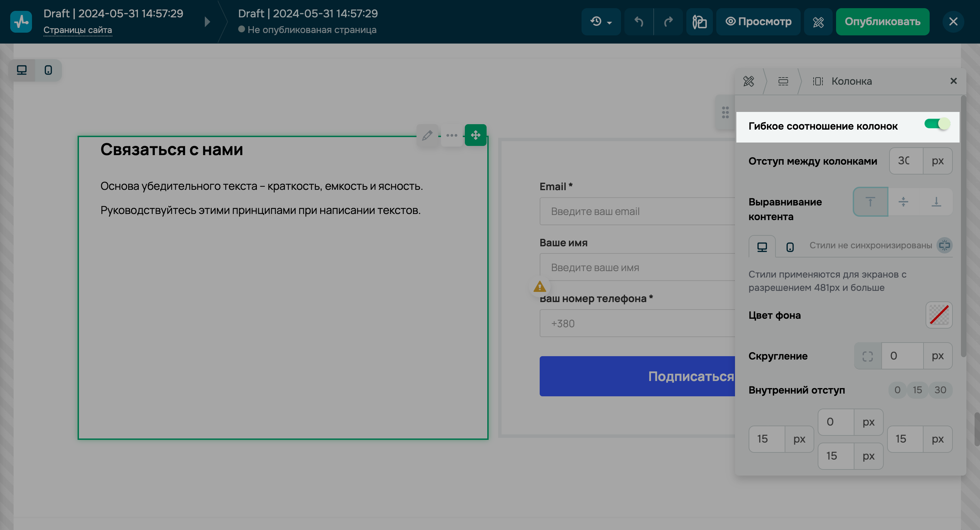Click the styles sync icon
This screenshot has width=980, height=530.
click(x=944, y=245)
